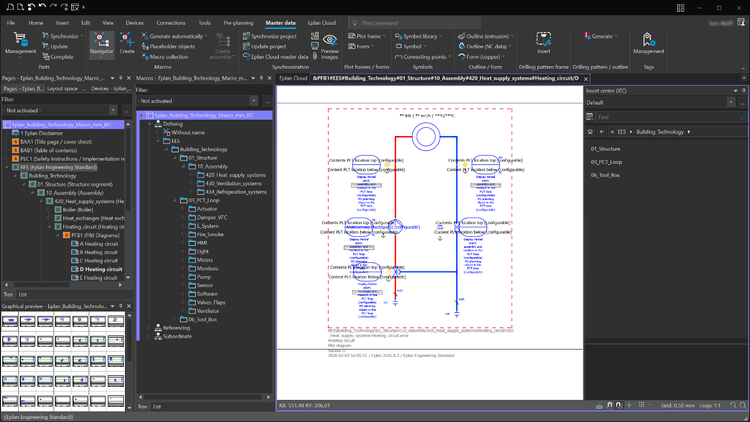The height and width of the screenshot is (422, 750).
Task: Click the Create macro button
Action: click(x=127, y=44)
